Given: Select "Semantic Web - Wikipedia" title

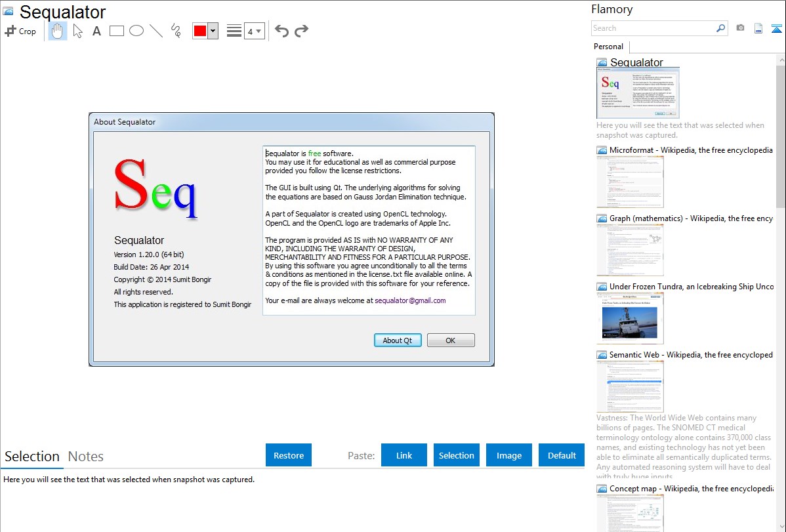Looking at the screenshot, I should point(691,354).
